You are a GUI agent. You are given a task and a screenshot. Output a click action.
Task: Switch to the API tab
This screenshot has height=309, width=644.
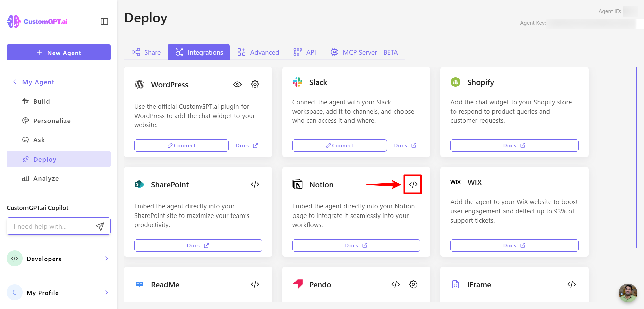pos(305,52)
